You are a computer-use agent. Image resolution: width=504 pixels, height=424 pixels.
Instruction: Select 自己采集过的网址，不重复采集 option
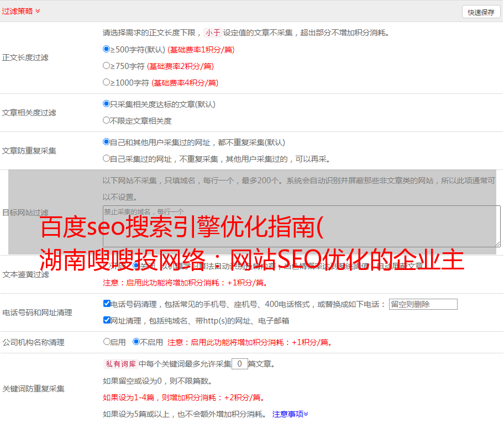(x=106, y=158)
